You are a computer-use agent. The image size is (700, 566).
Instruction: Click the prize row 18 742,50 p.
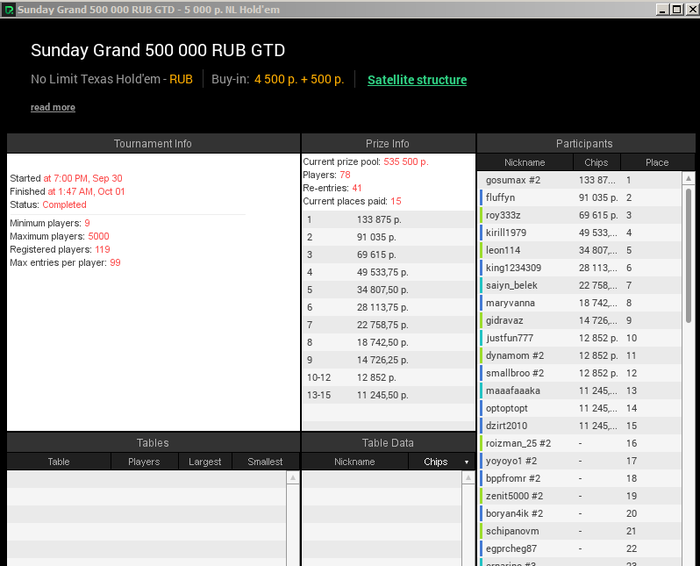coord(388,342)
